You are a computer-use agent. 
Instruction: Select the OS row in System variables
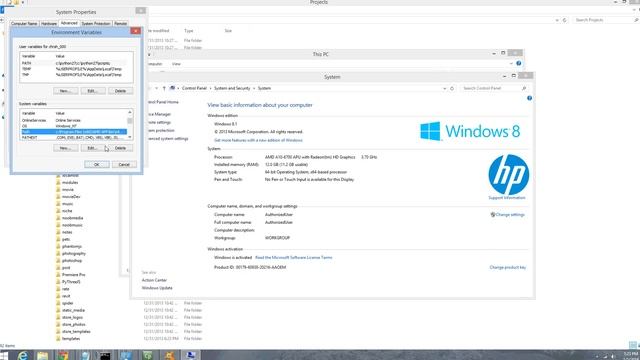click(x=74, y=126)
